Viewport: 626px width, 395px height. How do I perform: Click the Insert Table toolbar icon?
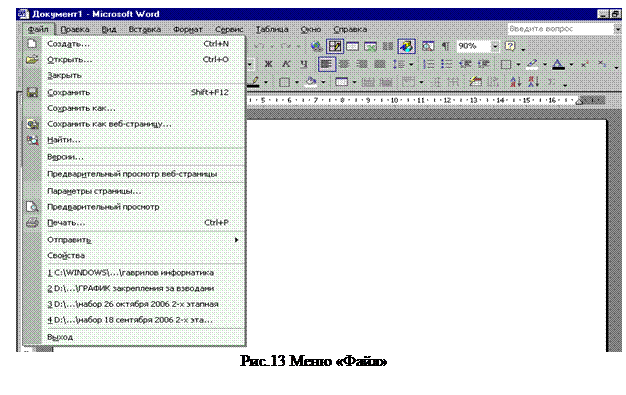353,46
